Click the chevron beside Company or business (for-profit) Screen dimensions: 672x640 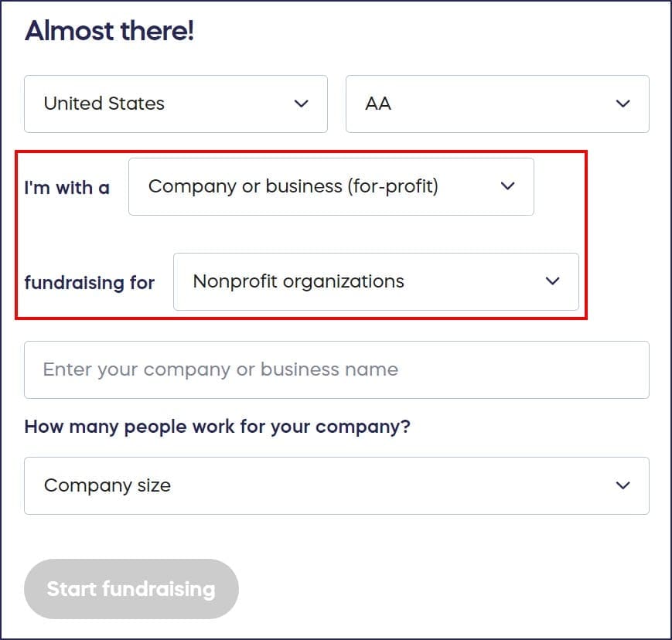(x=507, y=186)
